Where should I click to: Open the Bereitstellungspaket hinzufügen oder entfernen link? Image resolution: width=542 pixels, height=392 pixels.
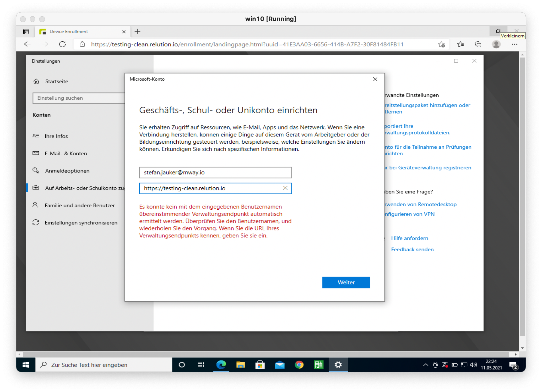427,108
